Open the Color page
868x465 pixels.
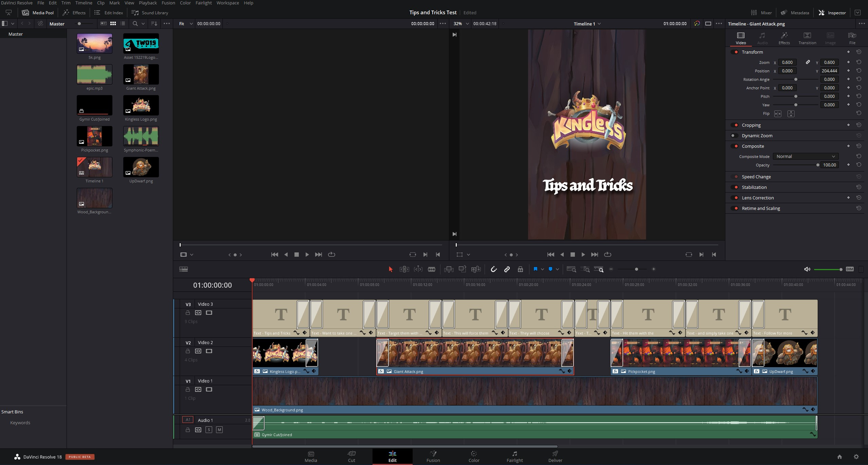pos(474,457)
